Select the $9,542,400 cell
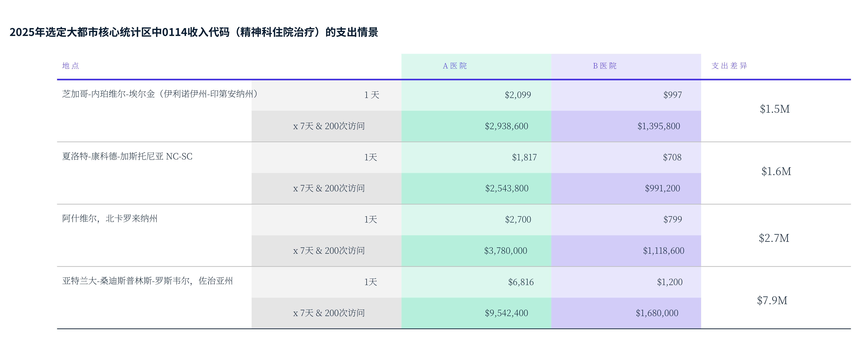The height and width of the screenshot is (341, 868). pyautogui.click(x=507, y=313)
